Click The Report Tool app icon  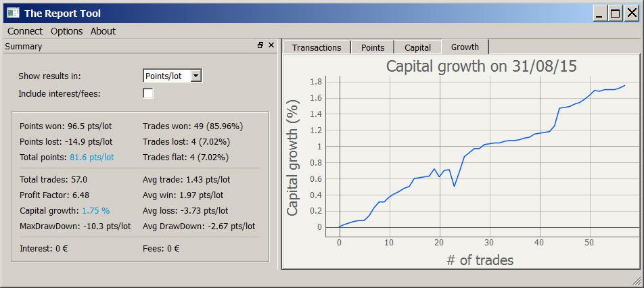pyautogui.click(x=13, y=13)
